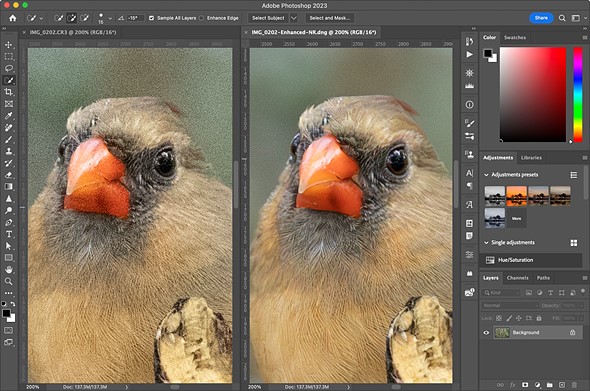Select the Eraser tool

click(x=9, y=175)
